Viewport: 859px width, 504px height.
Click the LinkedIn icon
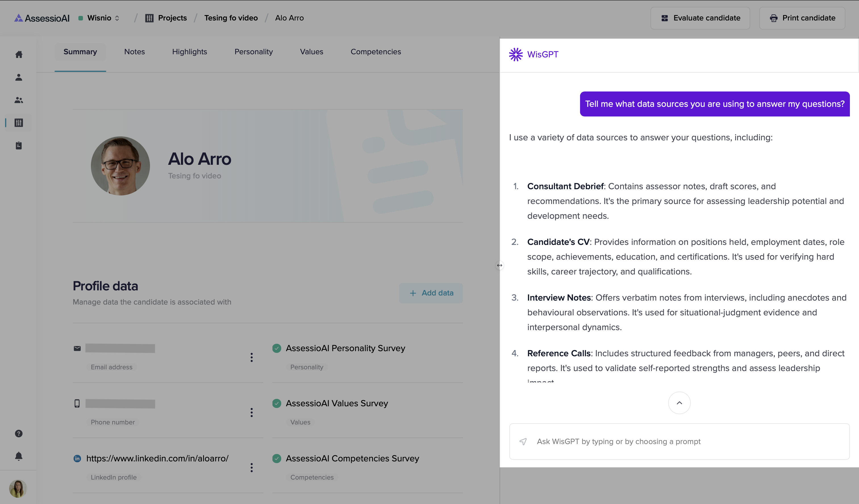tap(77, 459)
